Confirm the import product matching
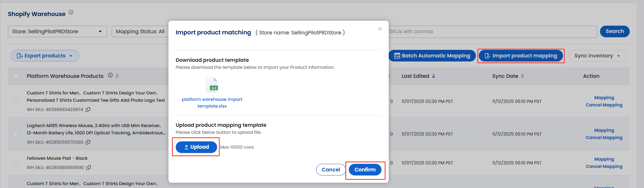Image resolution: width=644 pixels, height=188 pixels. coord(365,170)
